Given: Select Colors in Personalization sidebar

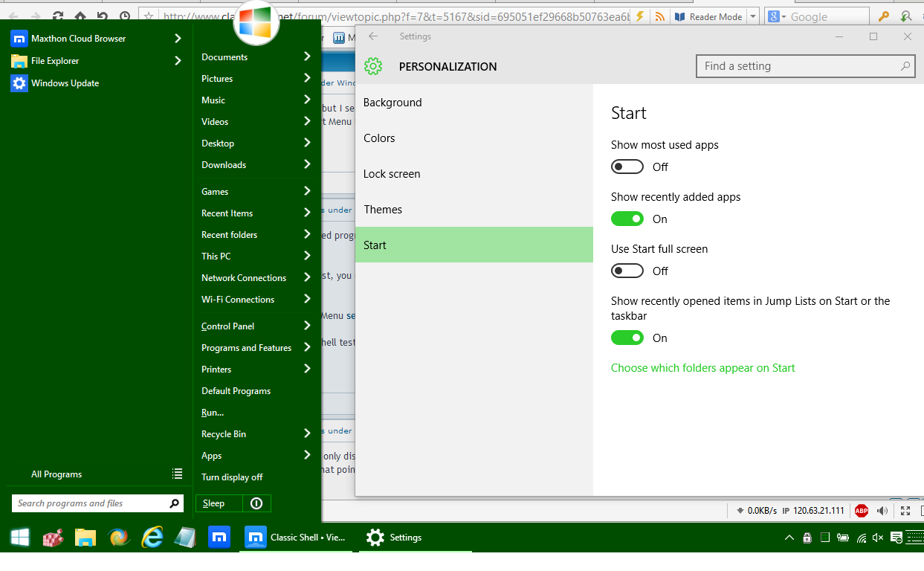Looking at the screenshot, I should (474, 138).
